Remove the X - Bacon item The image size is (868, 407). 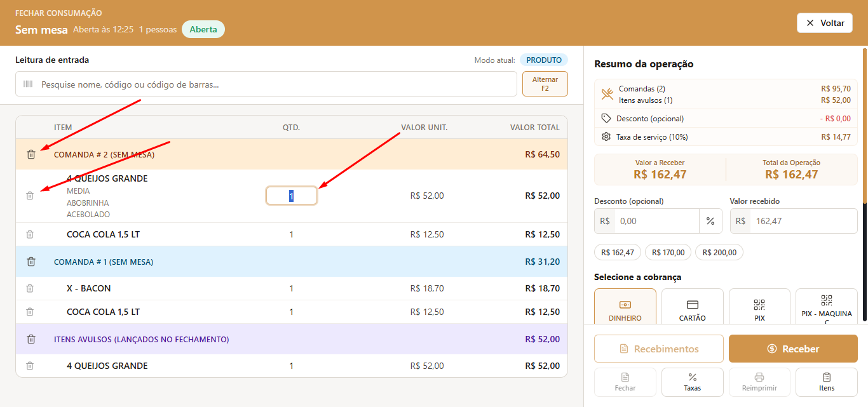30,288
